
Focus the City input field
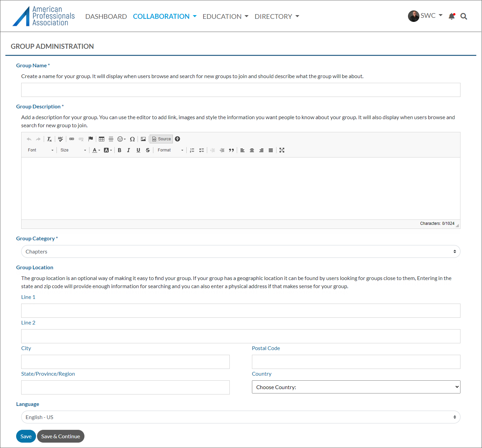pos(125,362)
